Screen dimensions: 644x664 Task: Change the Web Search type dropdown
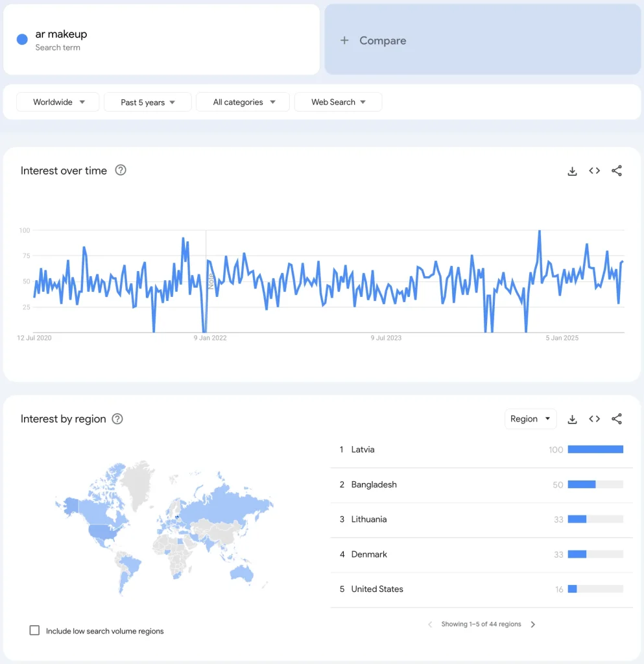point(338,102)
